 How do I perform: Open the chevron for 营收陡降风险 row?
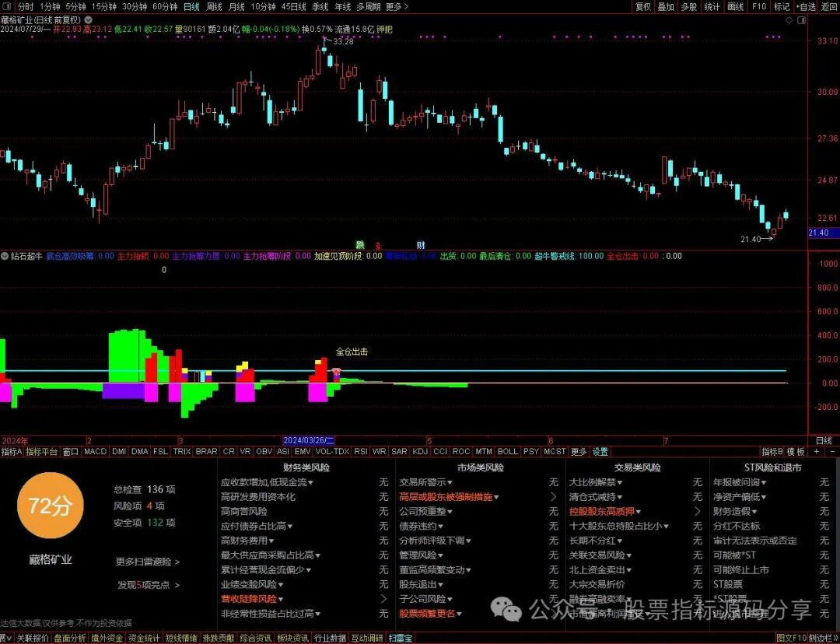pos(383,599)
